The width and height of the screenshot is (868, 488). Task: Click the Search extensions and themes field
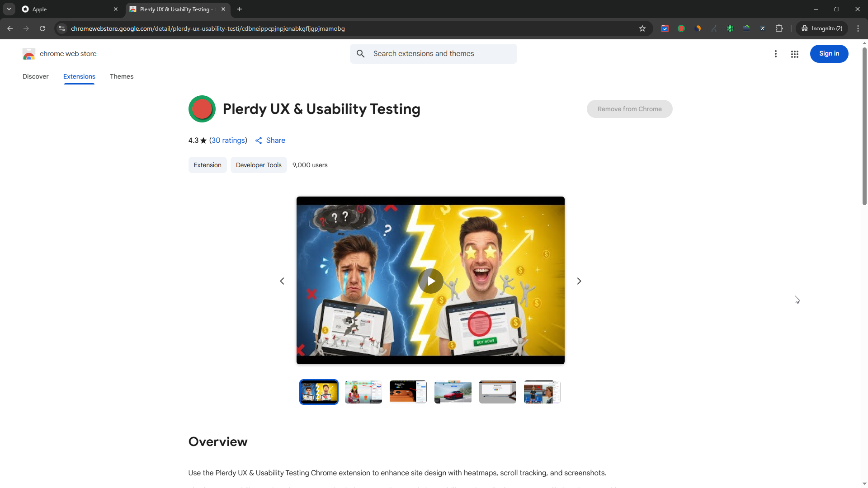coord(434,54)
